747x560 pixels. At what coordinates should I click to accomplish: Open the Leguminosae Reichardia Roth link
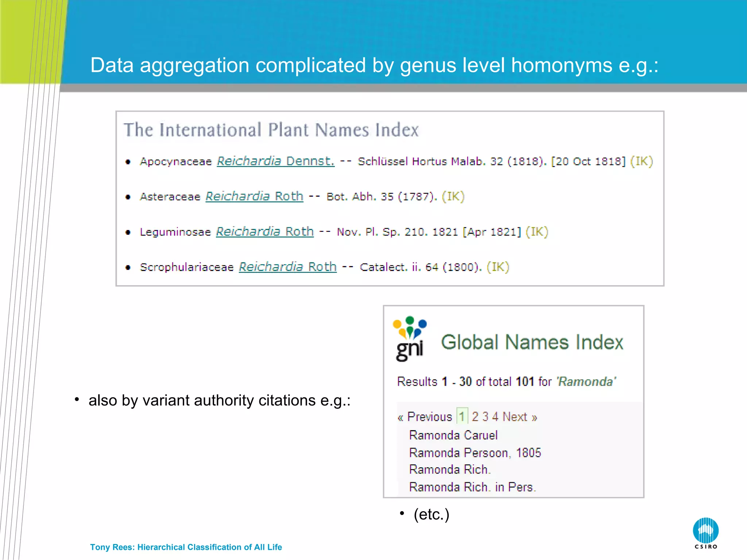[265, 232]
